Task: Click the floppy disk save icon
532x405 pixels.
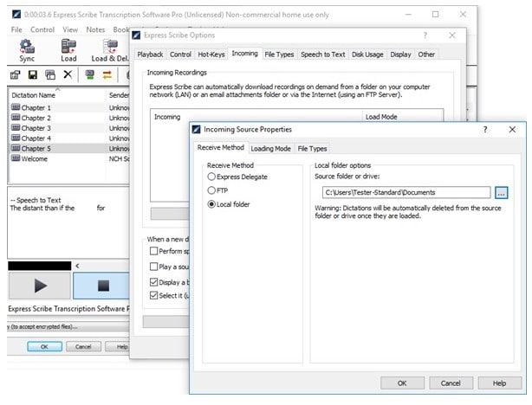Action: coord(33,74)
